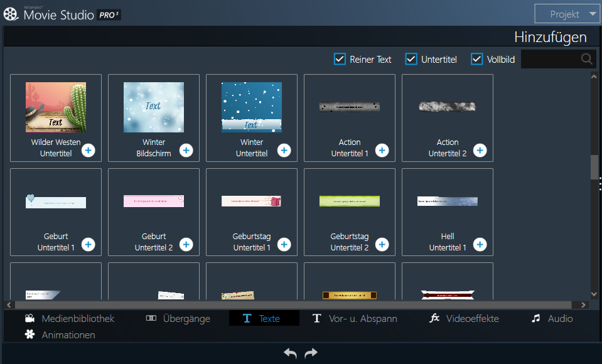Click the 'Hell Untertitel 1' label
This screenshot has height=364, width=602.
coord(448,242)
